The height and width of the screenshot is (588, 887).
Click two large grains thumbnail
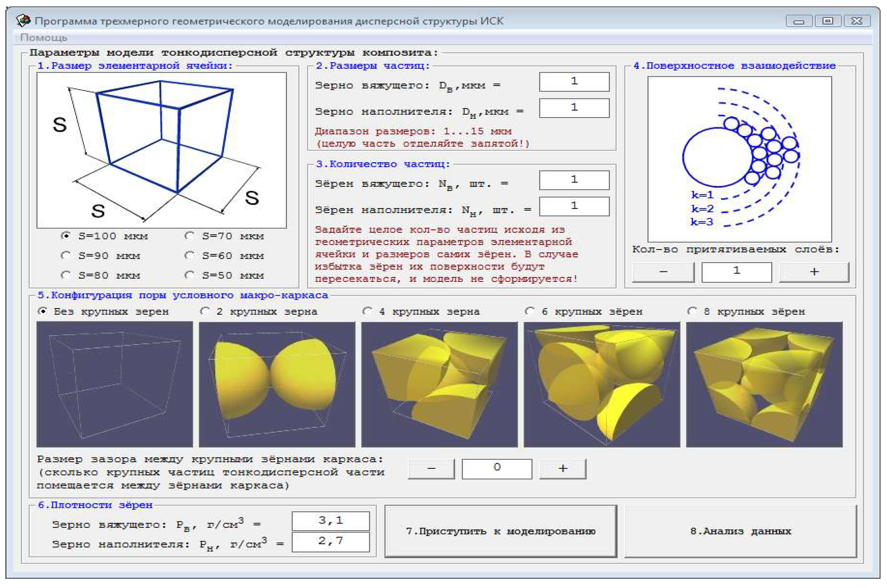pos(277,384)
